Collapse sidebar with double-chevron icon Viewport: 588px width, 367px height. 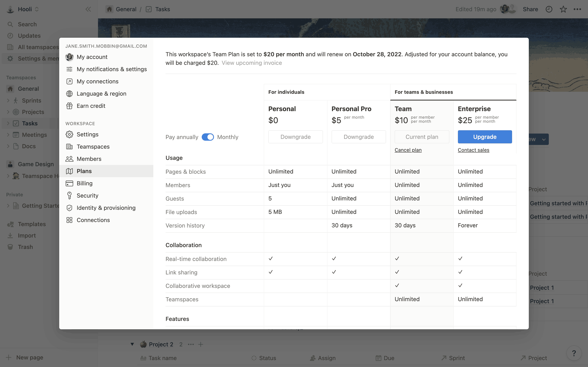pos(88,9)
